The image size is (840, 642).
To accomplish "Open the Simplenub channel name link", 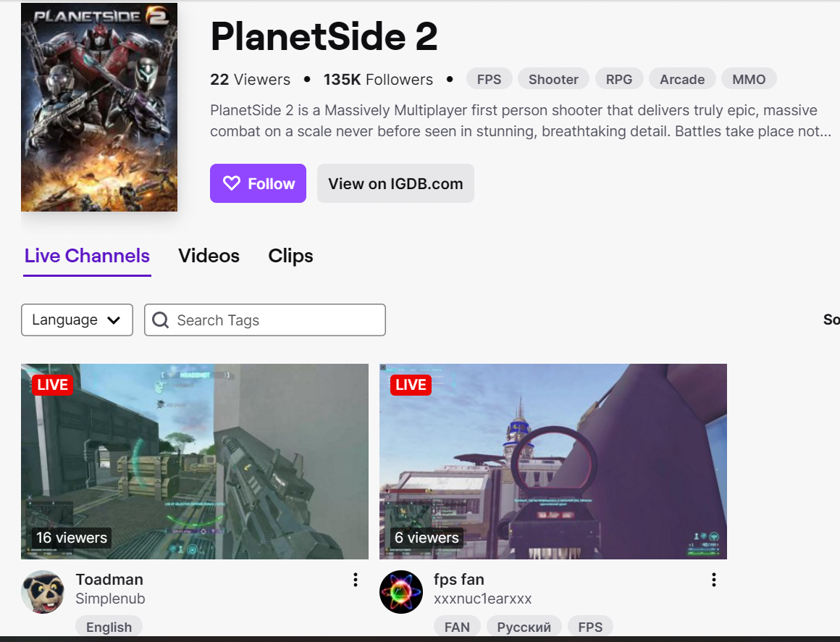I will (110, 599).
